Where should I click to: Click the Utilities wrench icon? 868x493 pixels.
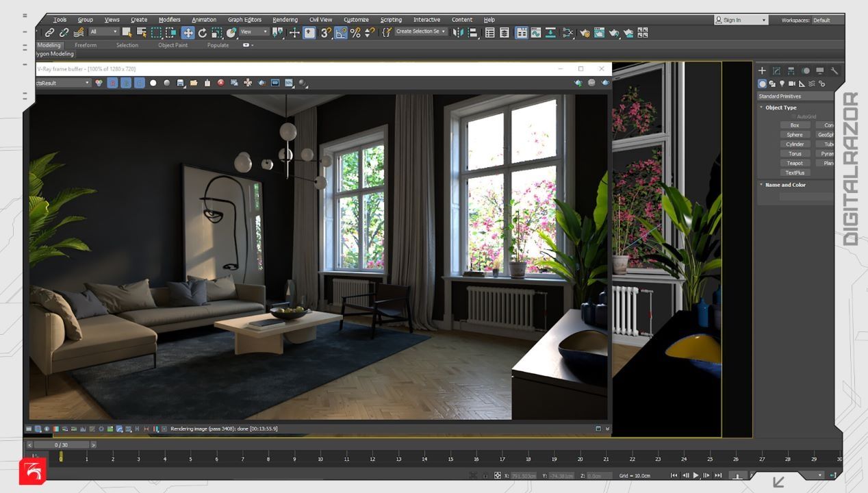[x=834, y=71]
